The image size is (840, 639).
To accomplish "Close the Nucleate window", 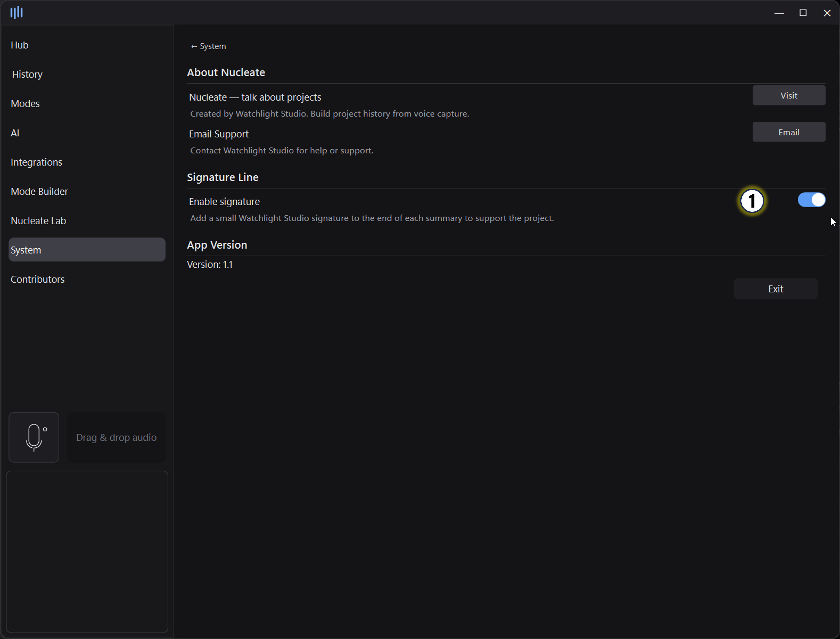I will 827,13.
